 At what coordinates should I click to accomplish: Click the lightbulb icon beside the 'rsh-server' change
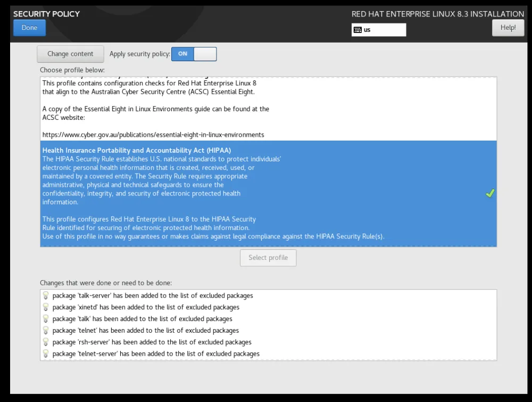(x=46, y=342)
